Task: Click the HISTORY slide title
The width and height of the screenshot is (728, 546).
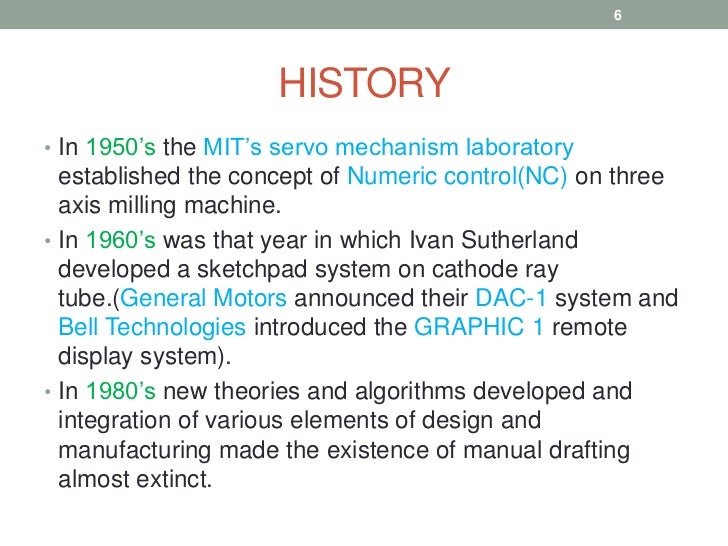Action: [364, 83]
